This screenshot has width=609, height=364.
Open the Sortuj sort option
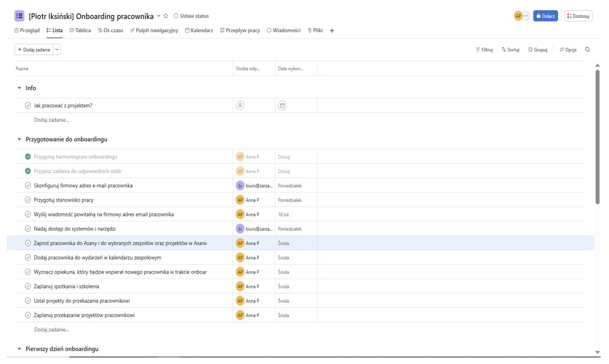pyautogui.click(x=511, y=50)
